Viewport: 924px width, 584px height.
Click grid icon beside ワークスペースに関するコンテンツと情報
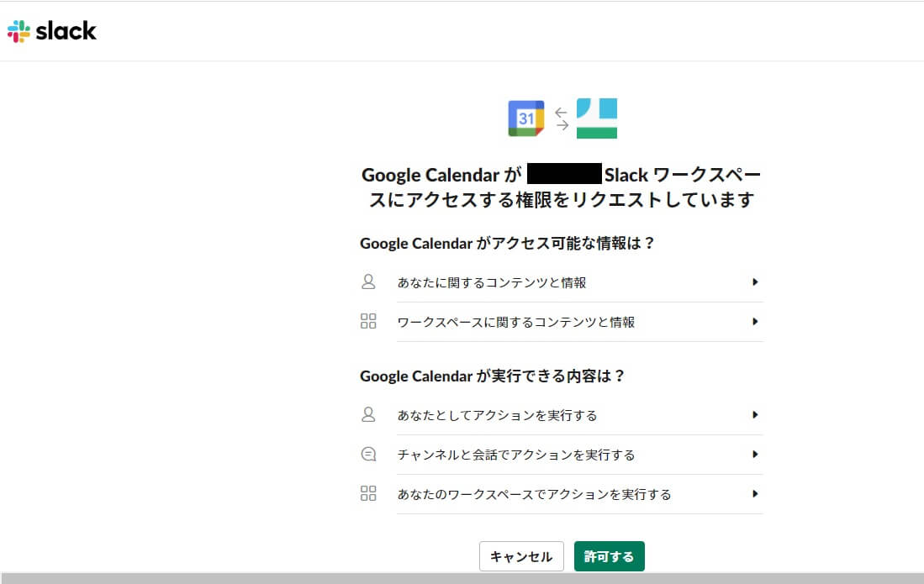tap(367, 321)
